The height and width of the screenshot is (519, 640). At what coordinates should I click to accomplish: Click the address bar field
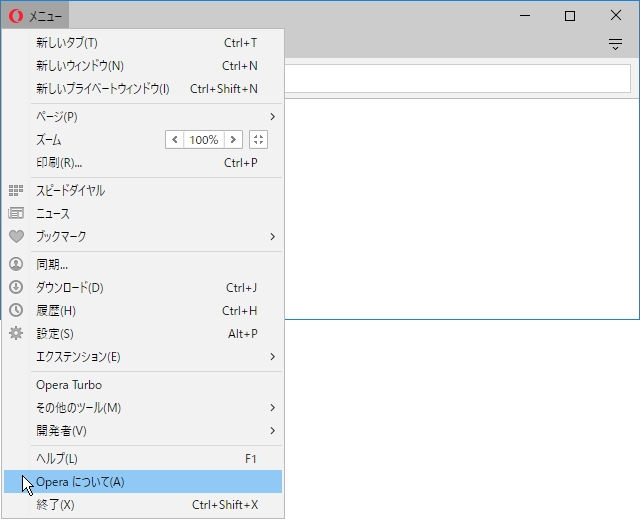[x=457, y=78]
